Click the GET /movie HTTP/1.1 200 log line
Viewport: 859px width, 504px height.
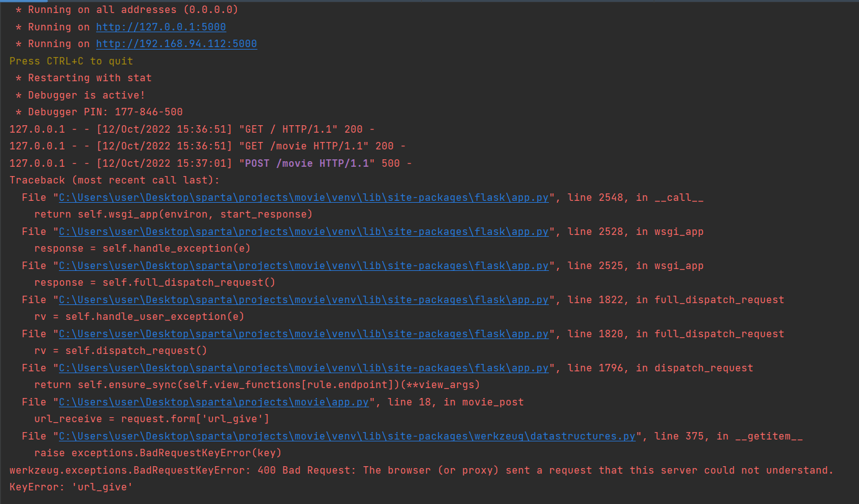208,146
